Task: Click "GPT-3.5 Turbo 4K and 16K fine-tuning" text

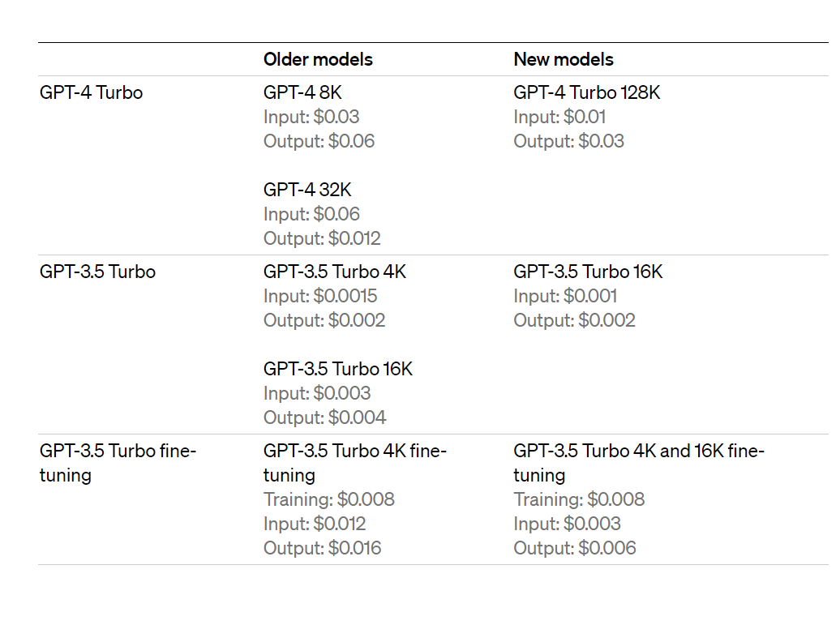Action: 638,462
